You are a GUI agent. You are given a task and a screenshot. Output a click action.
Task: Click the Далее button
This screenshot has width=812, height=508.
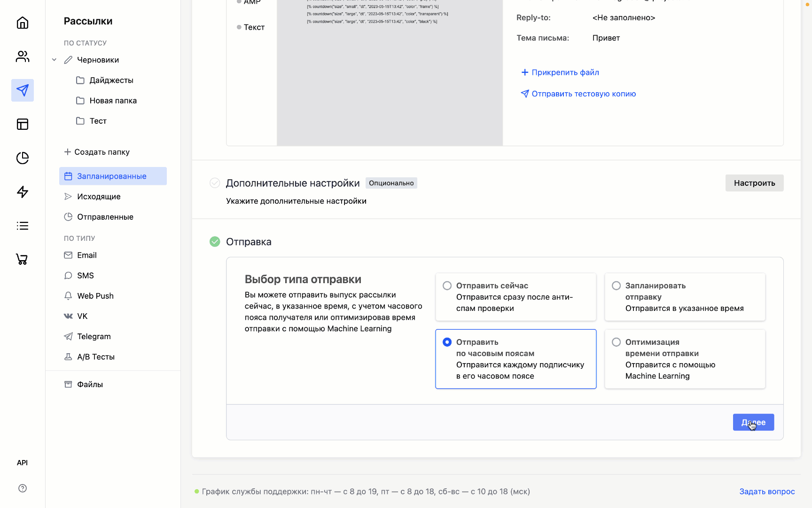pos(753,422)
